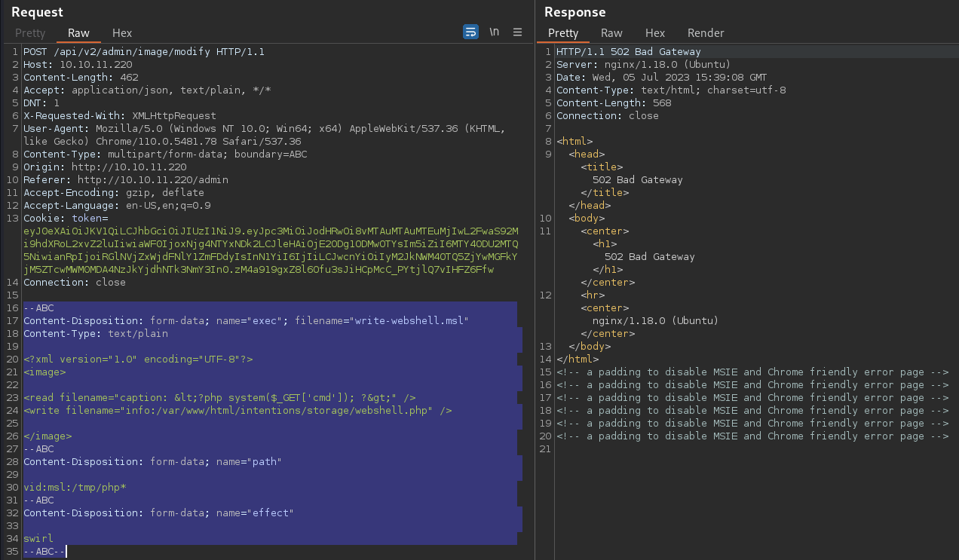The height and width of the screenshot is (560, 959).
Task: Click the Request panel title
Action: pyautogui.click(x=37, y=12)
